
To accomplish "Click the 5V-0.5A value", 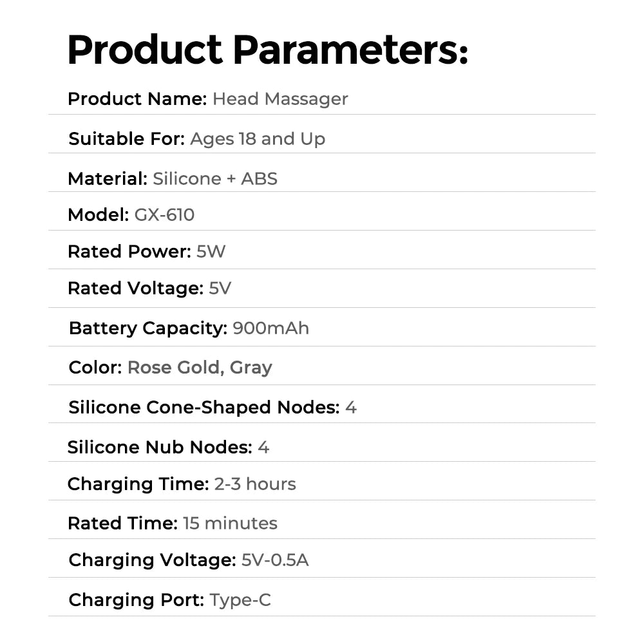I will pyautogui.click(x=275, y=560).
